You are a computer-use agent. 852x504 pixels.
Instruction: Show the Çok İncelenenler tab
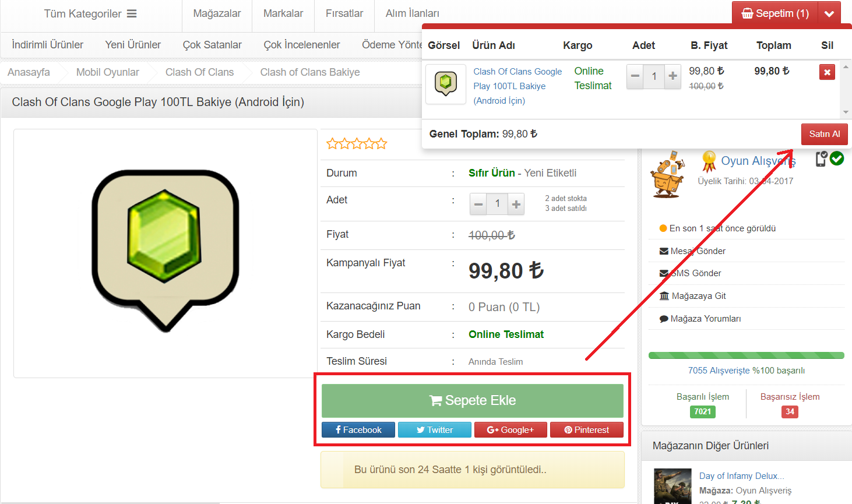click(x=302, y=45)
